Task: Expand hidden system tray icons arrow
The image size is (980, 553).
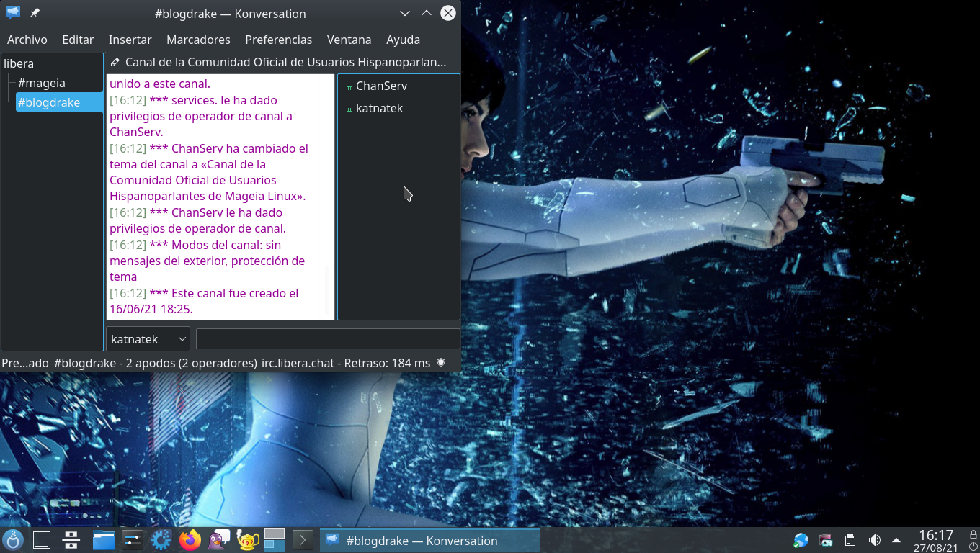Action: (x=896, y=540)
